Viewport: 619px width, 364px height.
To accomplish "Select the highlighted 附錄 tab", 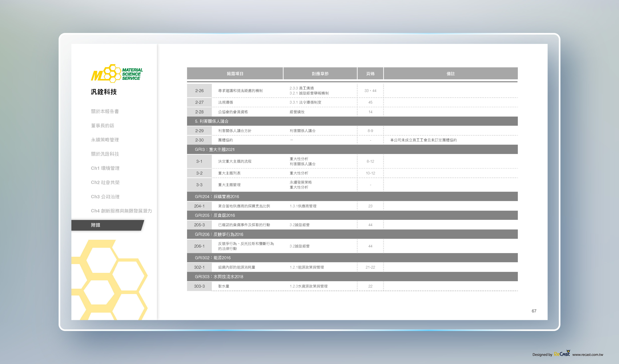I will tap(107, 225).
